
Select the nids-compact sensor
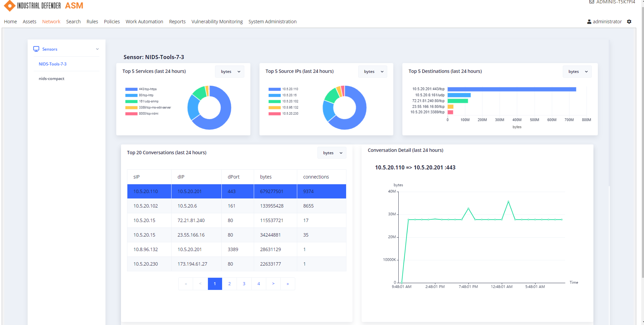coord(52,79)
